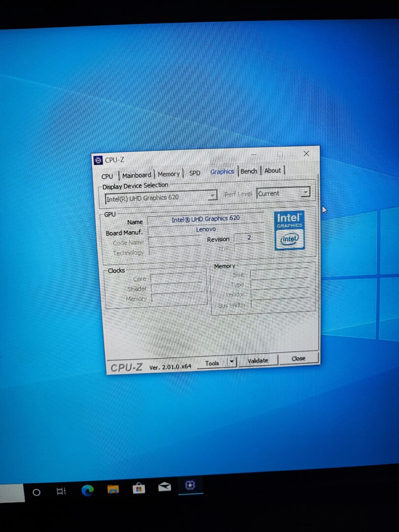Click the 'Ver. 2.01.0.x64' version text
Viewport: 399px width, 532px height.
tap(170, 367)
